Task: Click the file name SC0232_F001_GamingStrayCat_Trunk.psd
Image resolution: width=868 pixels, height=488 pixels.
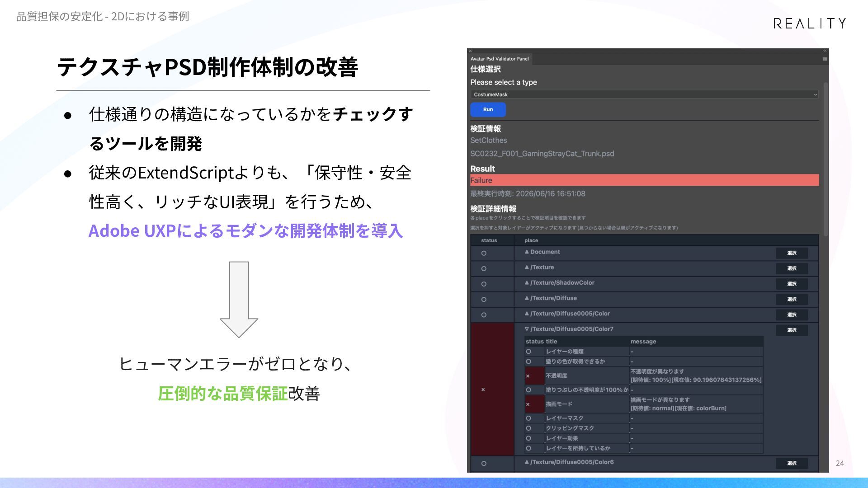Action: click(x=542, y=154)
